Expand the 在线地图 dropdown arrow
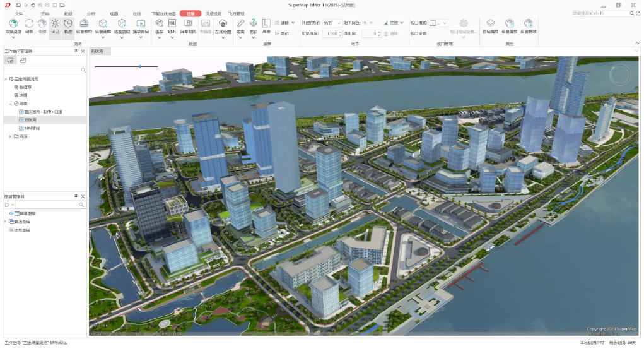This screenshot has width=644, height=351. click(x=223, y=37)
